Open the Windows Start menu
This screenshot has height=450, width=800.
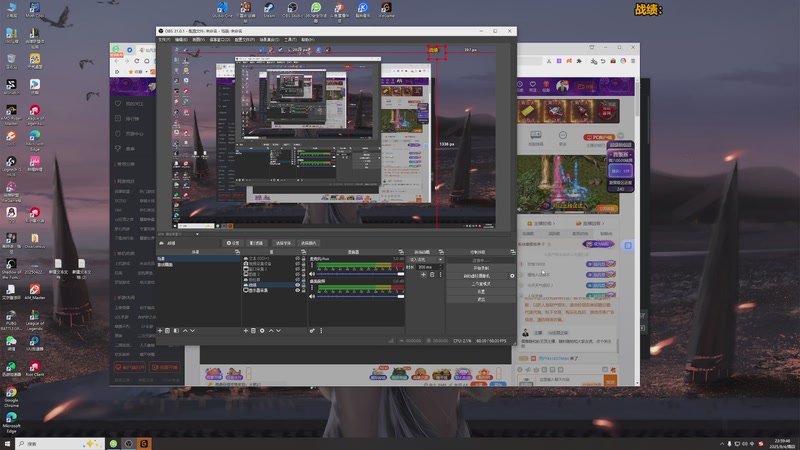point(7,444)
